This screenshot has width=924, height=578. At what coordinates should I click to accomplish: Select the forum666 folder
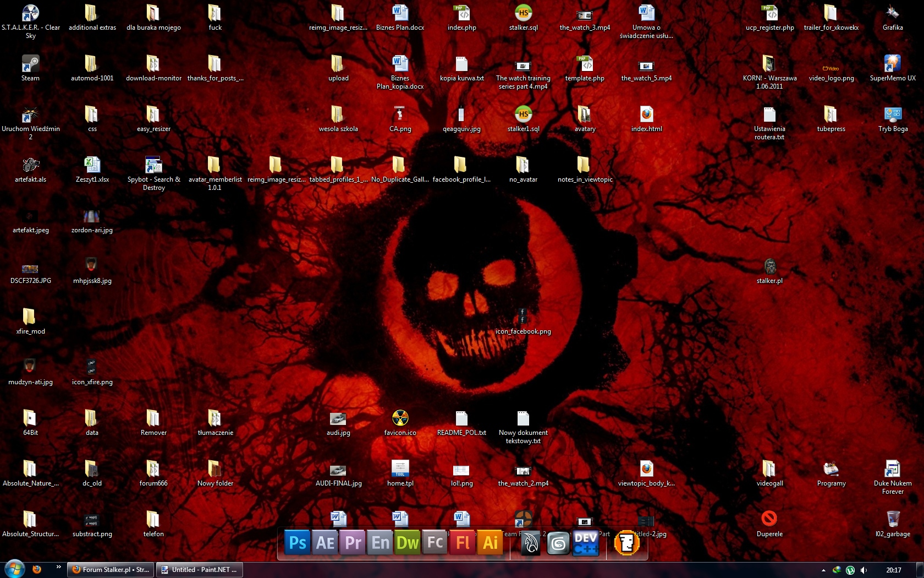pyautogui.click(x=153, y=473)
